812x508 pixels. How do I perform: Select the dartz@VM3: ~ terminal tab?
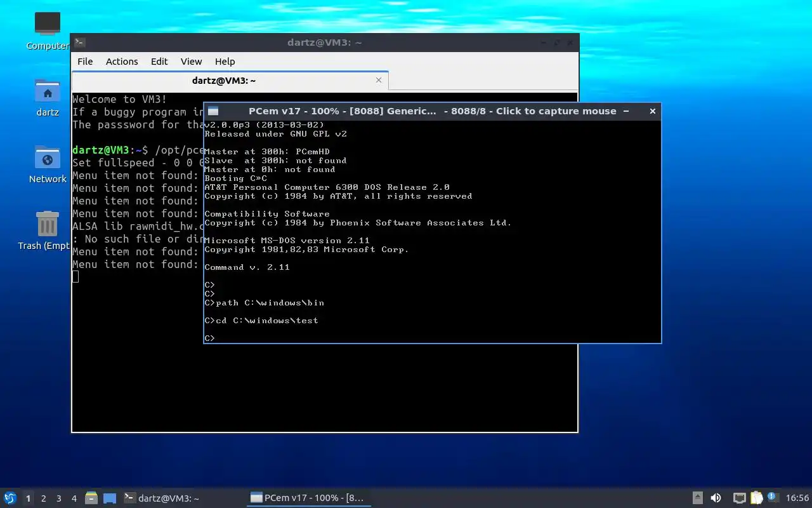click(x=224, y=81)
